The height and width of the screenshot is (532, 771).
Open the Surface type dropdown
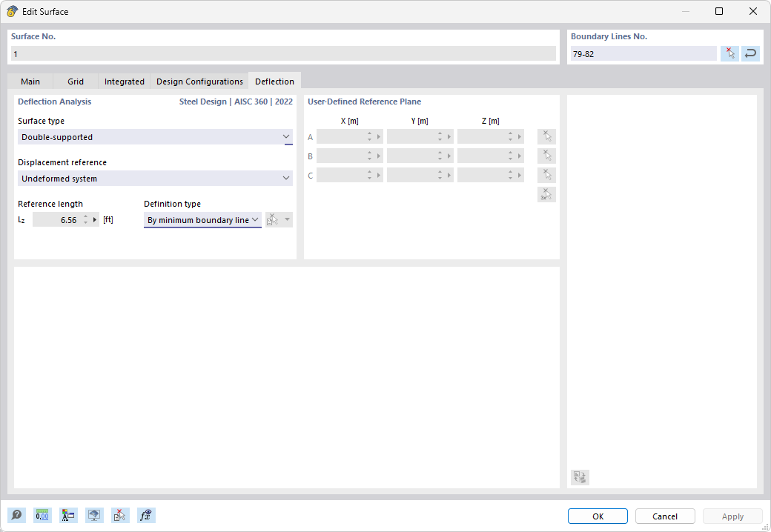[x=286, y=137]
